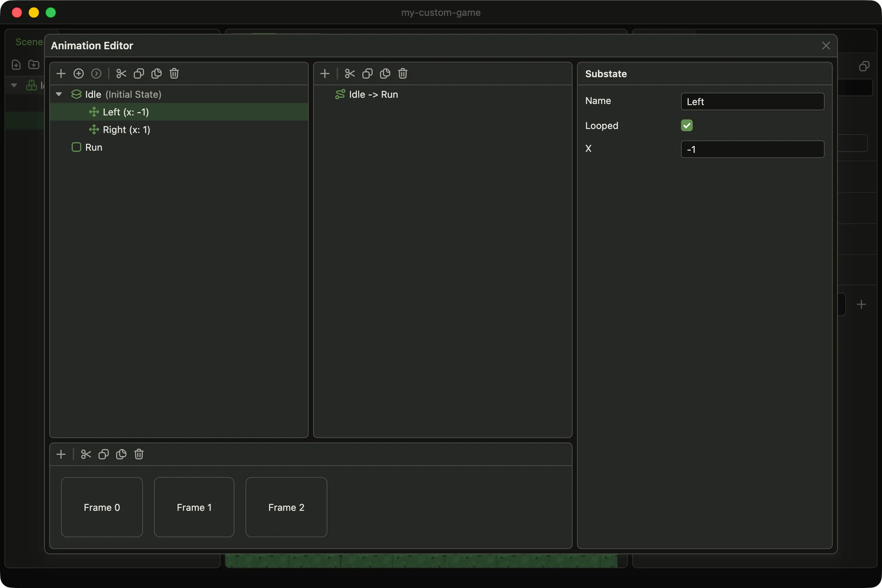Select the Idle -> Run transition
This screenshot has width=882, height=588.
click(x=442, y=94)
